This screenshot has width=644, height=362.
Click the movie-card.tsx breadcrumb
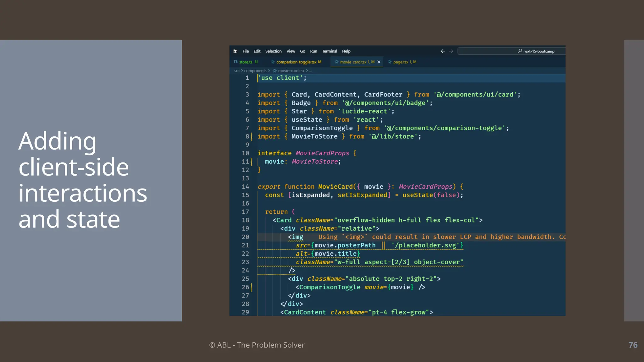click(291, 71)
